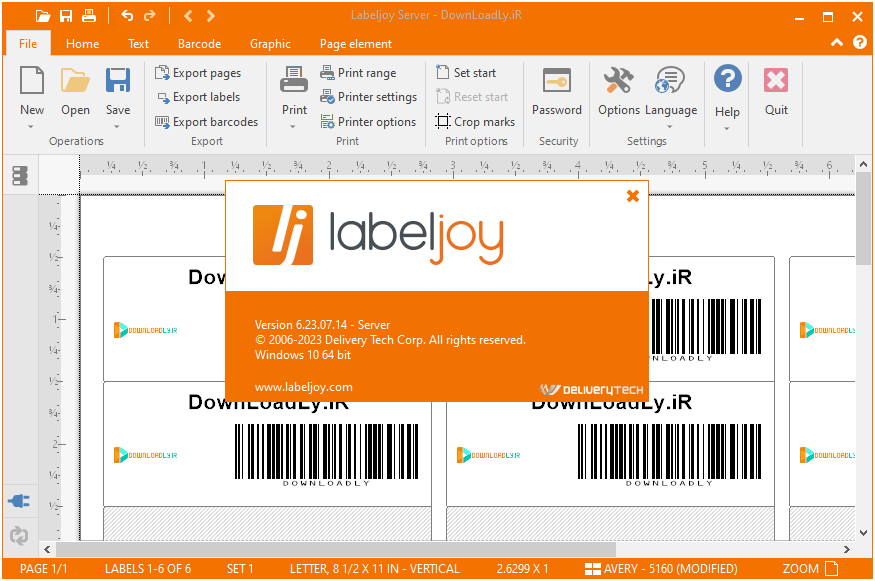Click Export barcodes
The height and width of the screenshot is (581, 875).
pyautogui.click(x=206, y=122)
